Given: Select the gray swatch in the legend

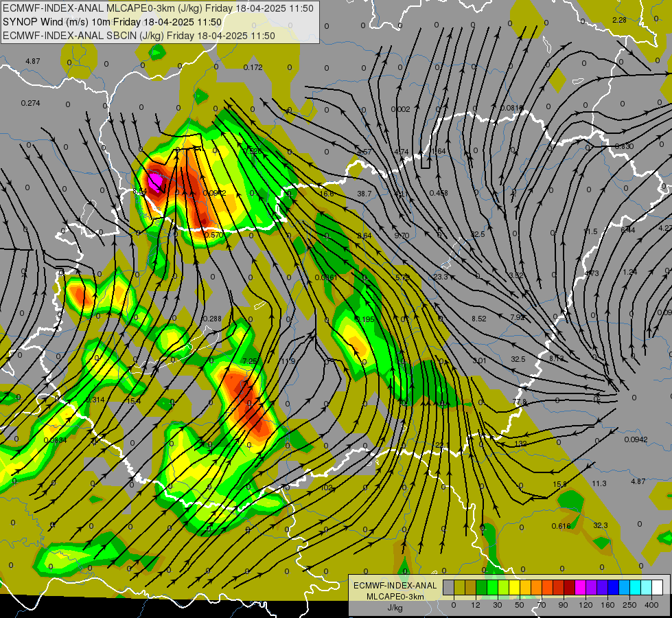Looking at the screenshot, I should click(x=448, y=587).
